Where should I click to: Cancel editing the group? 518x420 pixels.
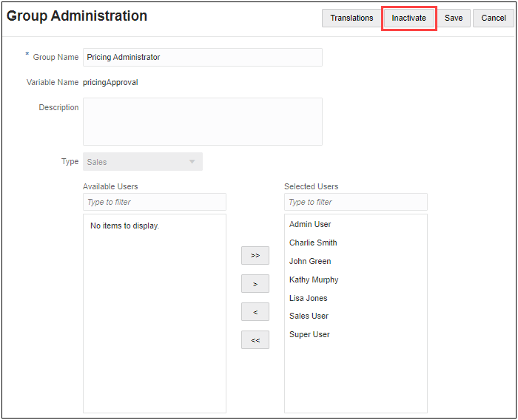(x=494, y=18)
